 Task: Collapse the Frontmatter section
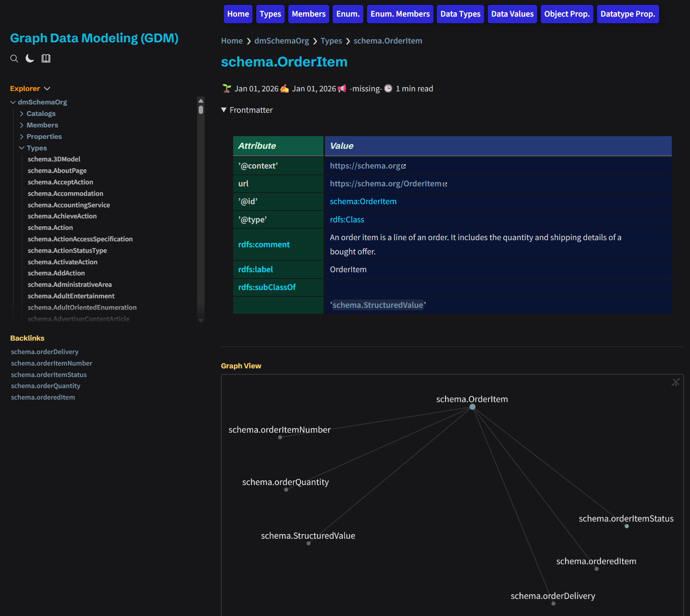(x=224, y=110)
